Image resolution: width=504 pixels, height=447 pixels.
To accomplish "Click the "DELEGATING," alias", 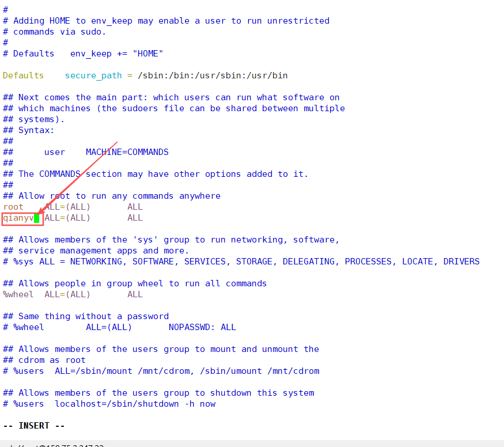I will (x=311, y=262).
